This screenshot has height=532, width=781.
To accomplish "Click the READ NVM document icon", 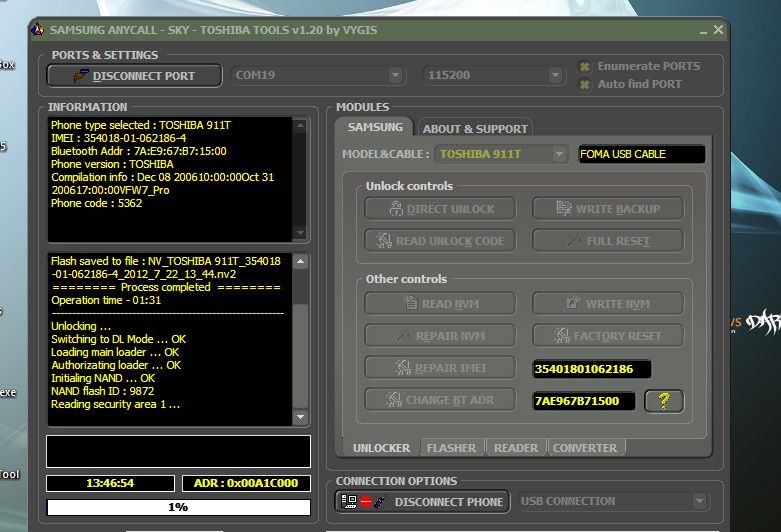I will pos(411,302).
